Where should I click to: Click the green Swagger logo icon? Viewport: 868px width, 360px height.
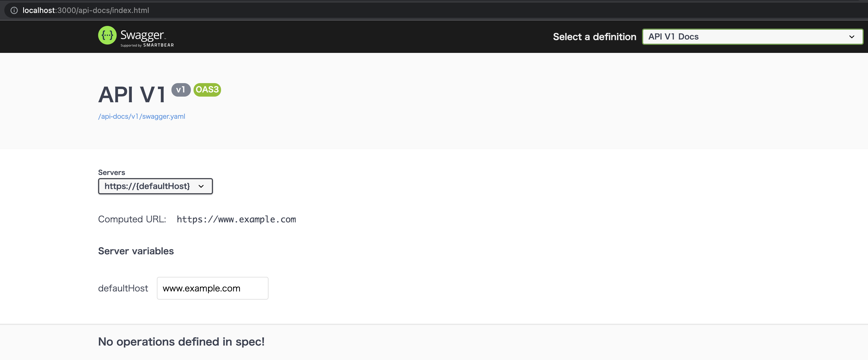pos(107,35)
